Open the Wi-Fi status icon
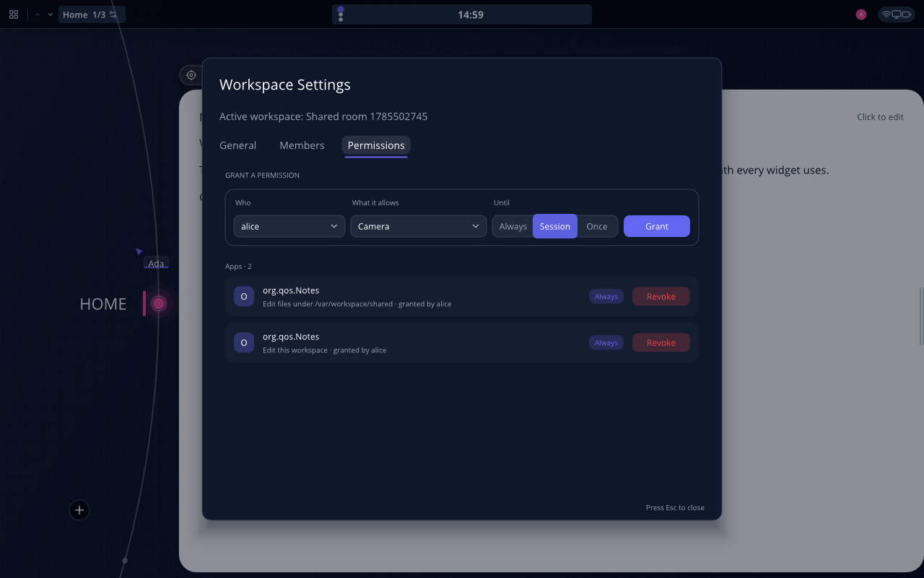Screen dimensions: 924x578 pyautogui.click(x=886, y=14)
